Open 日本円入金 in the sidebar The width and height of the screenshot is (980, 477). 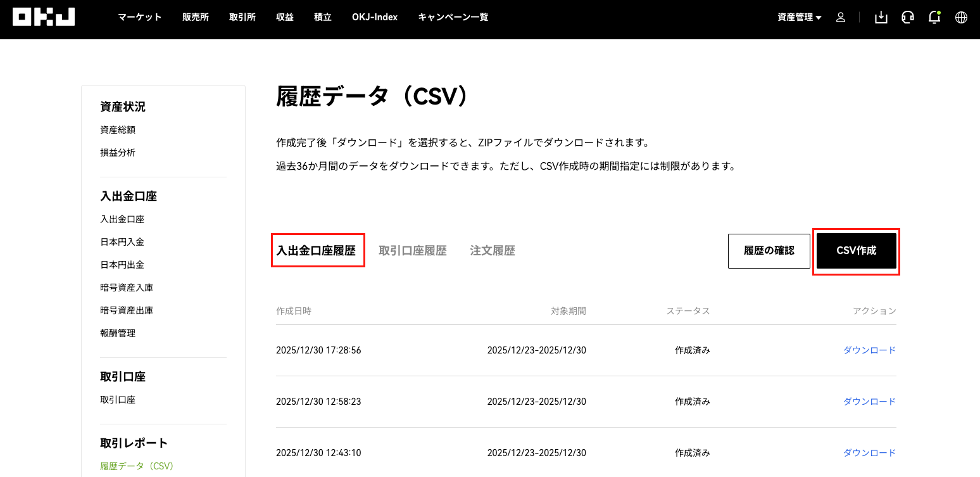122,242
